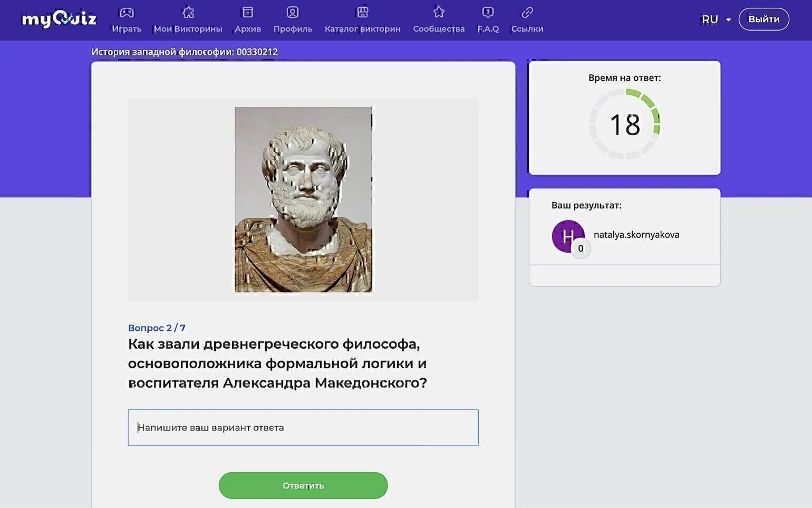Click the catalog icon above Каталог викторин
This screenshot has width=812, height=508.
(362, 12)
